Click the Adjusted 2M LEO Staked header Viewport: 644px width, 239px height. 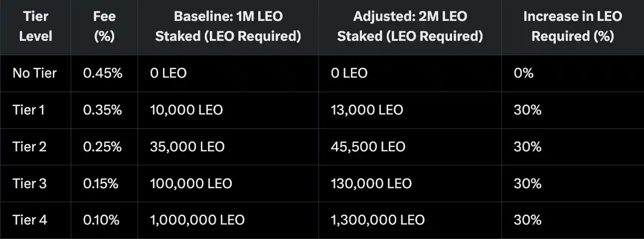click(x=410, y=26)
